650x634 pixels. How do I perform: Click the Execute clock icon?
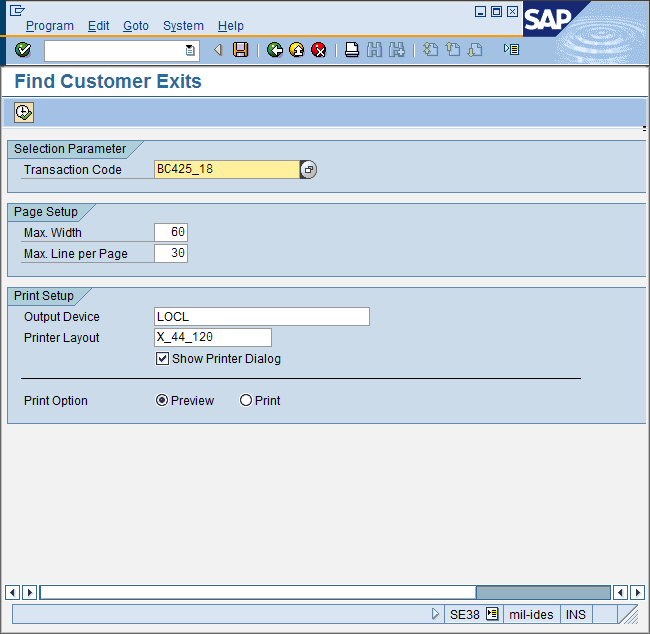tap(24, 112)
